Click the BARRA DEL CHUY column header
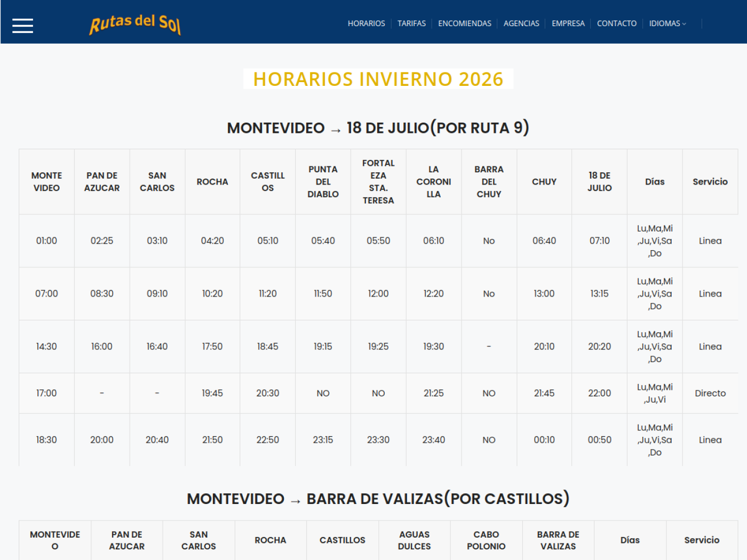The width and height of the screenshot is (747, 560). 489,182
